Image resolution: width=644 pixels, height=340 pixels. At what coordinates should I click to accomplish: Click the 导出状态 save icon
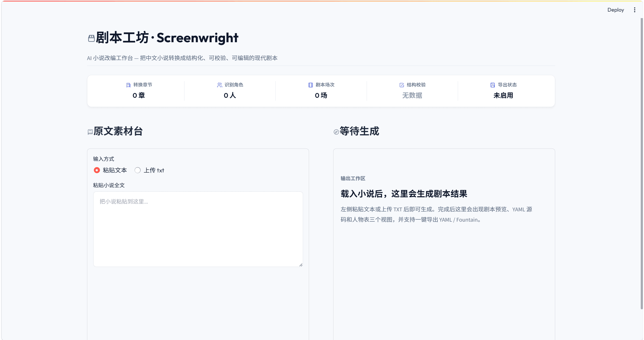pyautogui.click(x=493, y=85)
